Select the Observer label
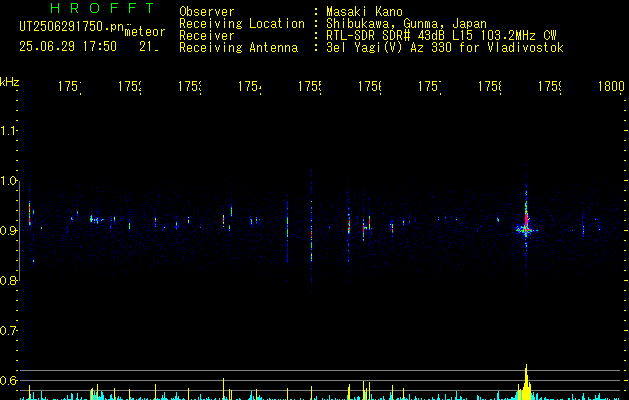The image size is (629, 400). click(x=207, y=12)
